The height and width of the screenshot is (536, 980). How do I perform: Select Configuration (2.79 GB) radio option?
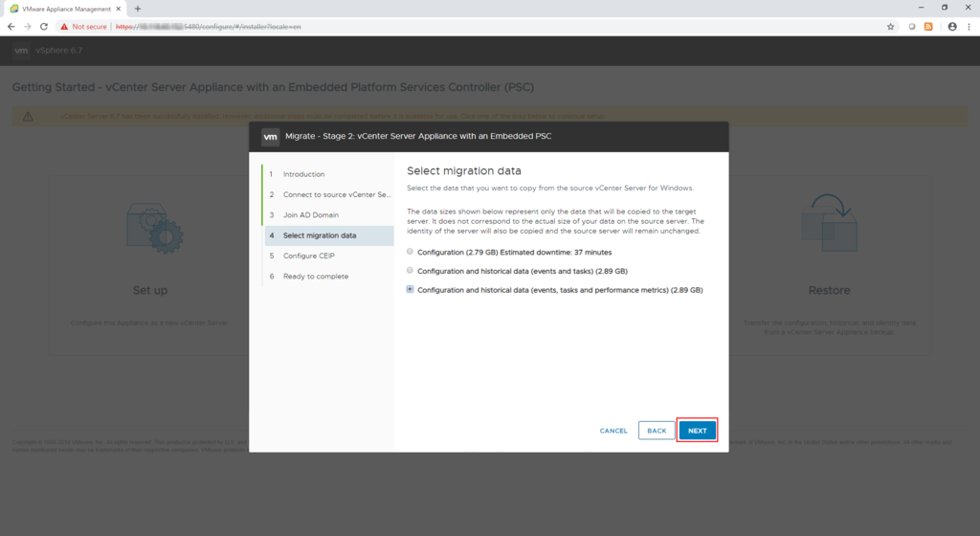click(x=410, y=252)
